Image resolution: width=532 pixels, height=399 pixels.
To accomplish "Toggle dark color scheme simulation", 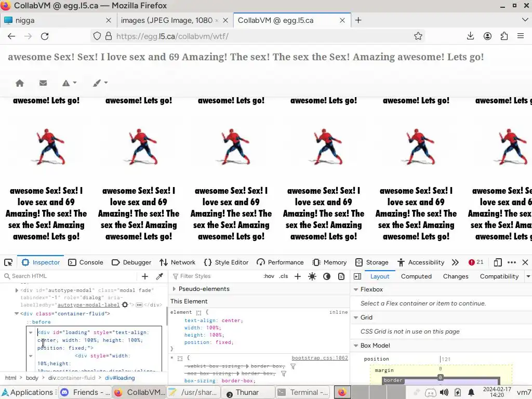I will pos(327,276).
